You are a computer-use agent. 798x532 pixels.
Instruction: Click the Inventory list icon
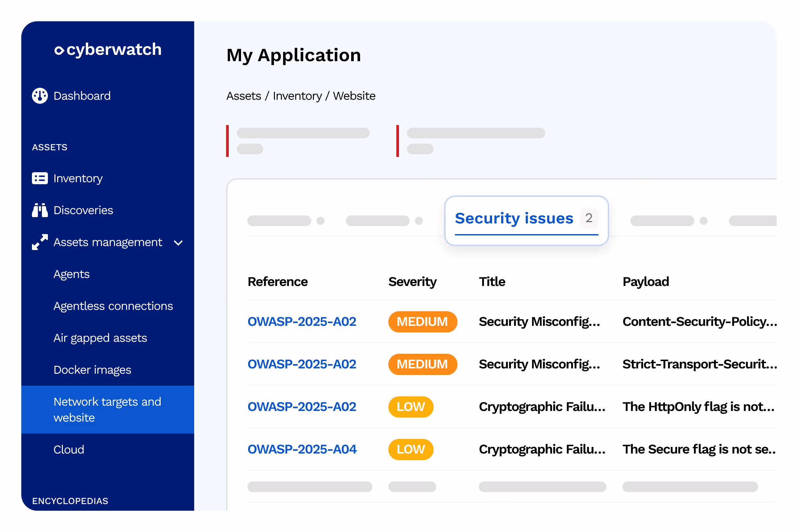pos(40,179)
